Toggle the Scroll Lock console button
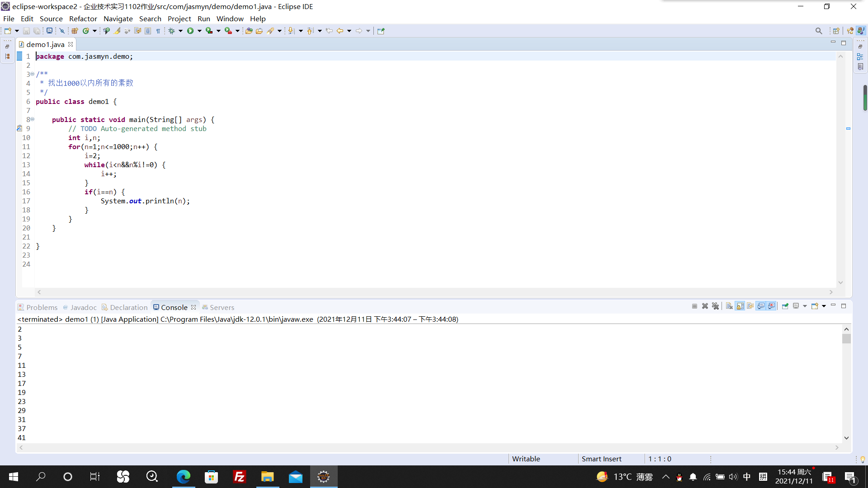The height and width of the screenshot is (488, 868). coord(740,306)
